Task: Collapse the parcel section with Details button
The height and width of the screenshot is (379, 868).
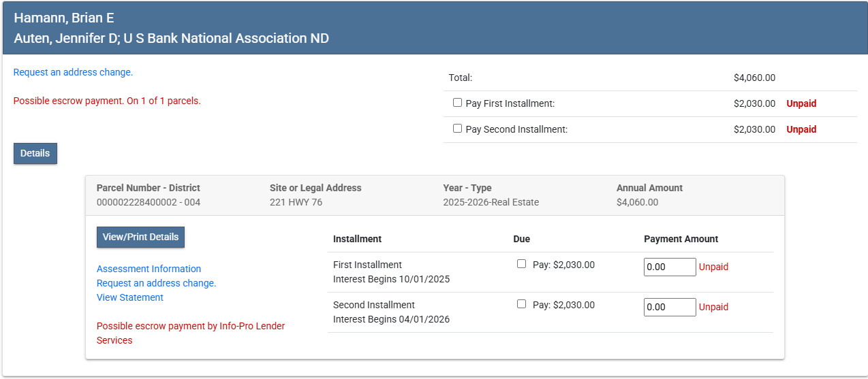Action: point(35,153)
